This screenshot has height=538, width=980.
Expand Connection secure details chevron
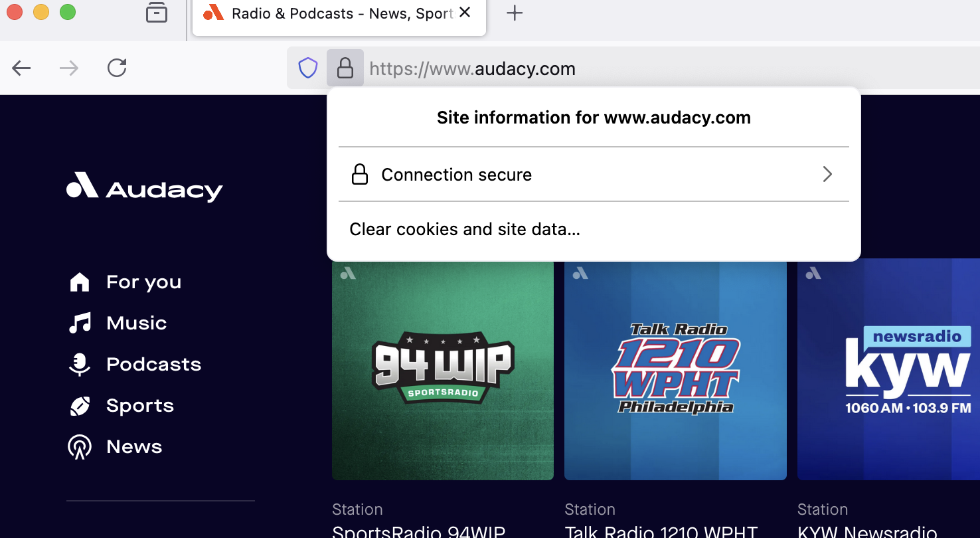[827, 175]
